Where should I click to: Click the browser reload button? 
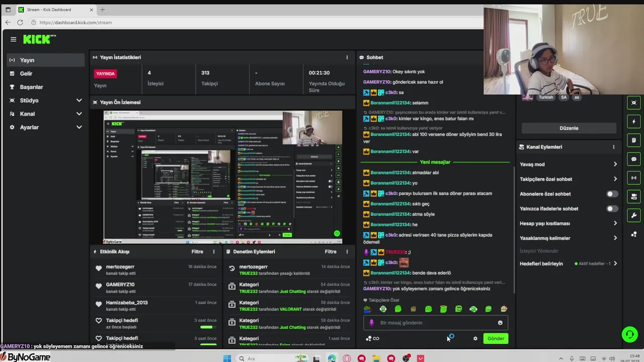[20, 22]
